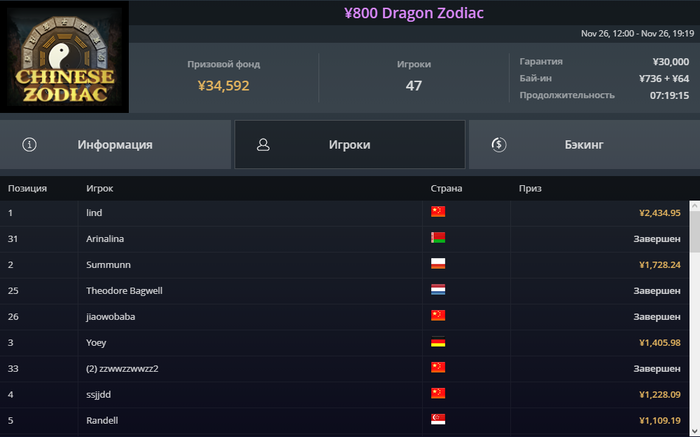This screenshot has height=437, width=700.
Task: Click Завершен status in Arinalina row
Action: 657,239
